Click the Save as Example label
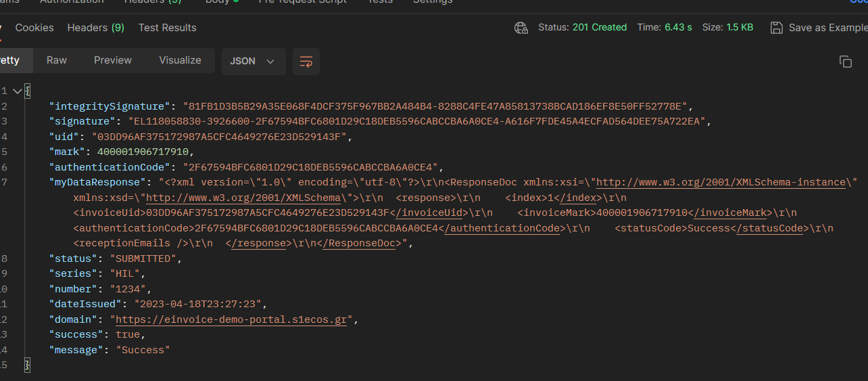Image resolution: width=868 pixels, height=381 pixels. click(827, 28)
